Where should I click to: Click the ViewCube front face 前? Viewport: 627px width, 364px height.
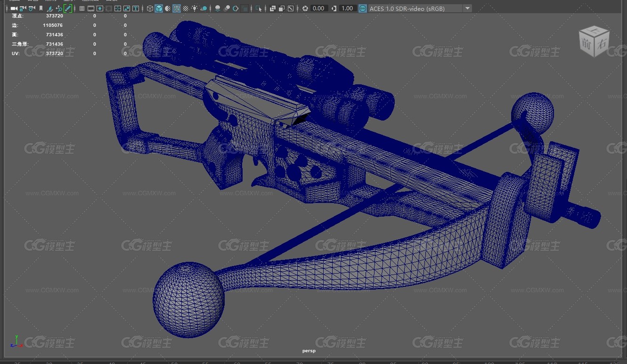click(x=586, y=44)
